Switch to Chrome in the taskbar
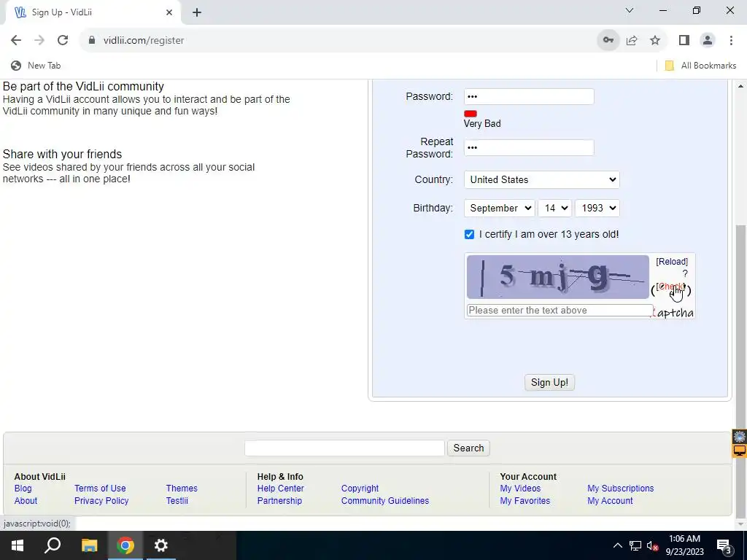This screenshot has width=747, height=560. 125,545
